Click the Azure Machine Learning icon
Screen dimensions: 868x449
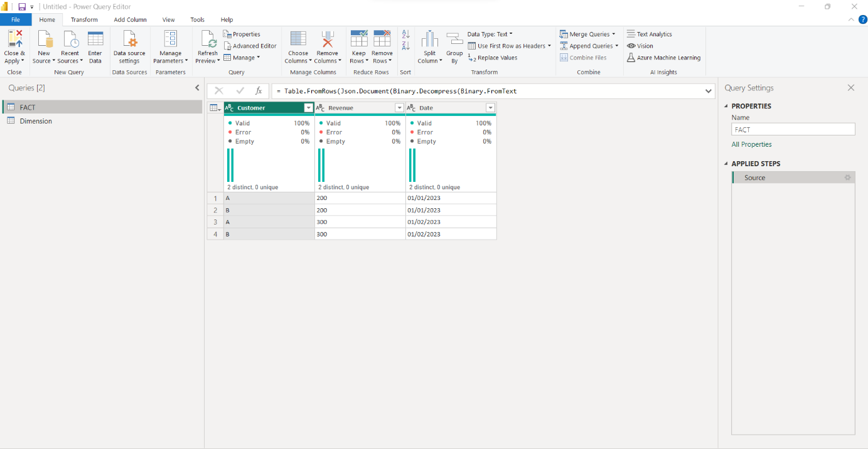click(664, 57)
